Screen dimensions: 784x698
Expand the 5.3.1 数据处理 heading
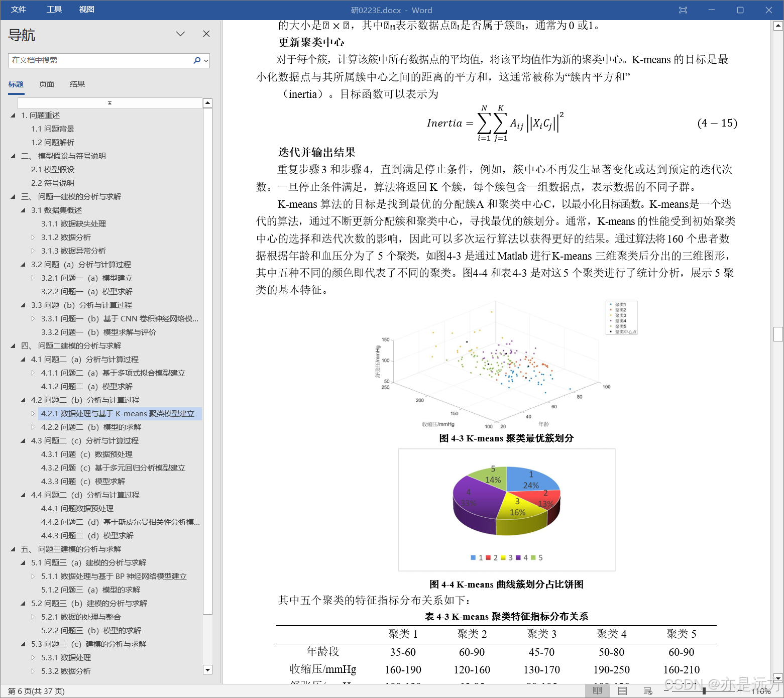pos(33,658)
